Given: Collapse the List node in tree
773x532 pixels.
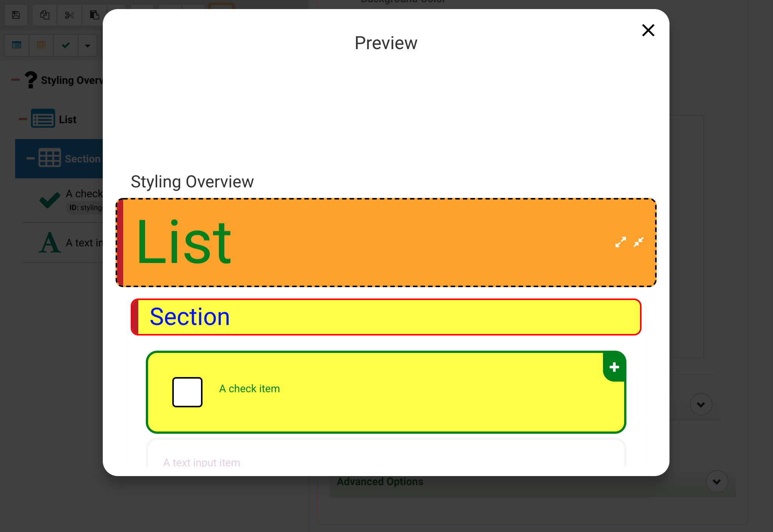Looking at the screenshot, I should 23,119.
